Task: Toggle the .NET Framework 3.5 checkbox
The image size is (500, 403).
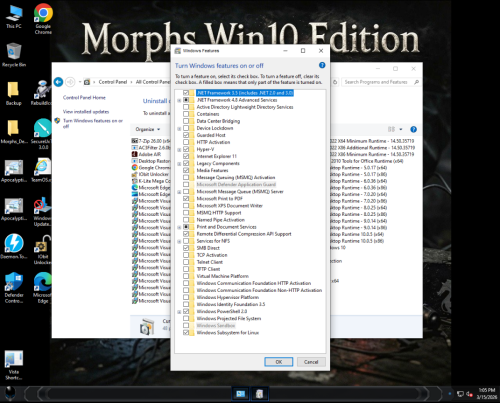Action: pos(186,93)
